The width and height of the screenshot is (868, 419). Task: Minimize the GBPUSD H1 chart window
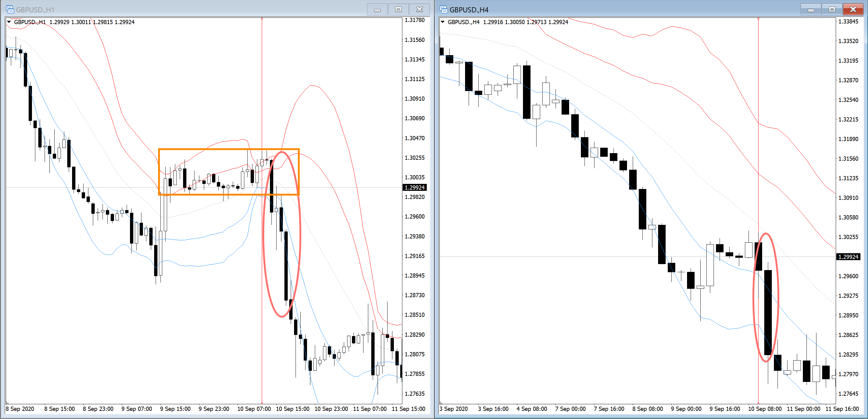[x=377, y=9]
